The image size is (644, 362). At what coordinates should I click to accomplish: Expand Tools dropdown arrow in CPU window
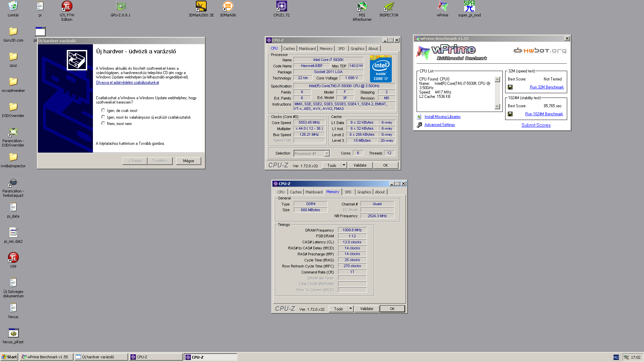pyautogui.click(x=344, y=165)
